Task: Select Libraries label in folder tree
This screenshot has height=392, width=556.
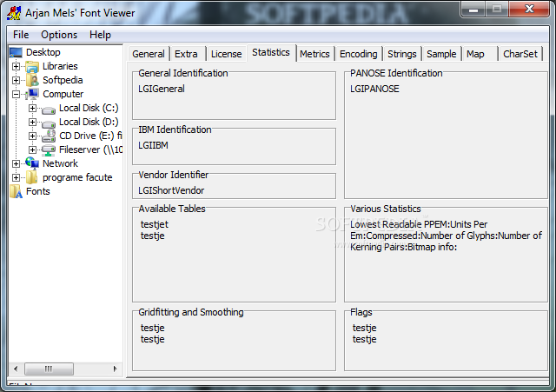Action: 60,66
